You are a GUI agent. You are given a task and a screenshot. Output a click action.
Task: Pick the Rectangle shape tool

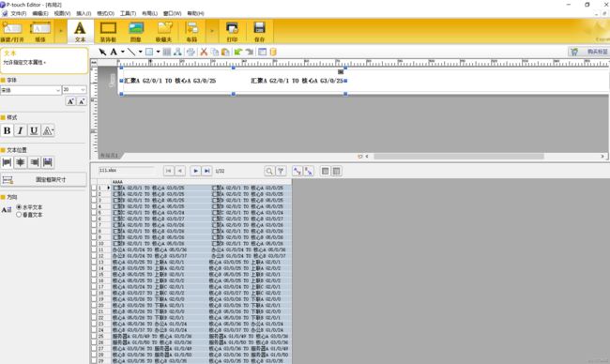click(x=149, y=52)
